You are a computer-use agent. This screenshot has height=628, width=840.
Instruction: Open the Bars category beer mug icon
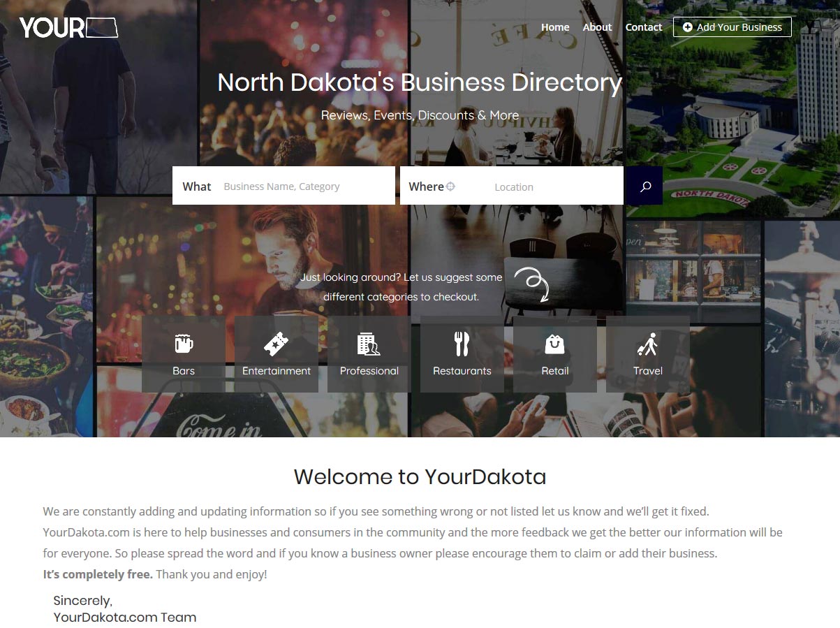(x=184, y=343)
